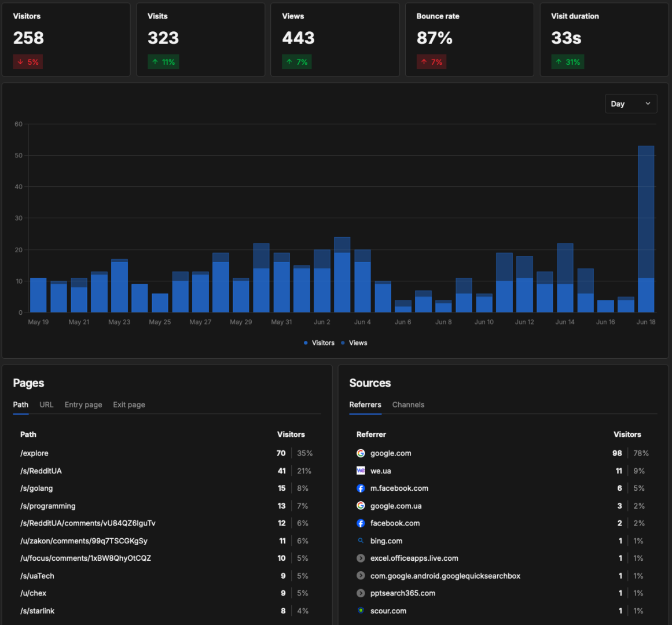
Task: Click the pptsearch365.com referrer icon
Action: (x=361, y=593)
